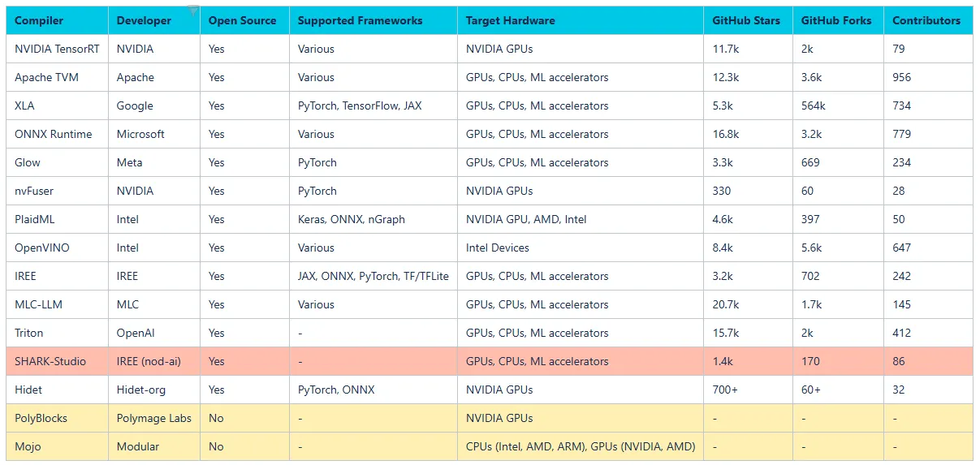Click the Keras, ONNX, nGraph frameworks cell
Viewport: 980px width, 465px height.
(x=373, y=219)
